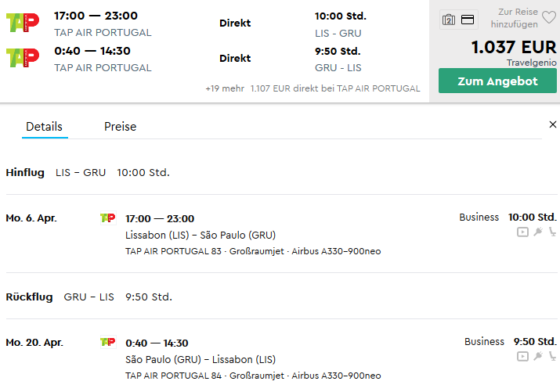
Task: Close the flight details panel
Action: [552, 124]
